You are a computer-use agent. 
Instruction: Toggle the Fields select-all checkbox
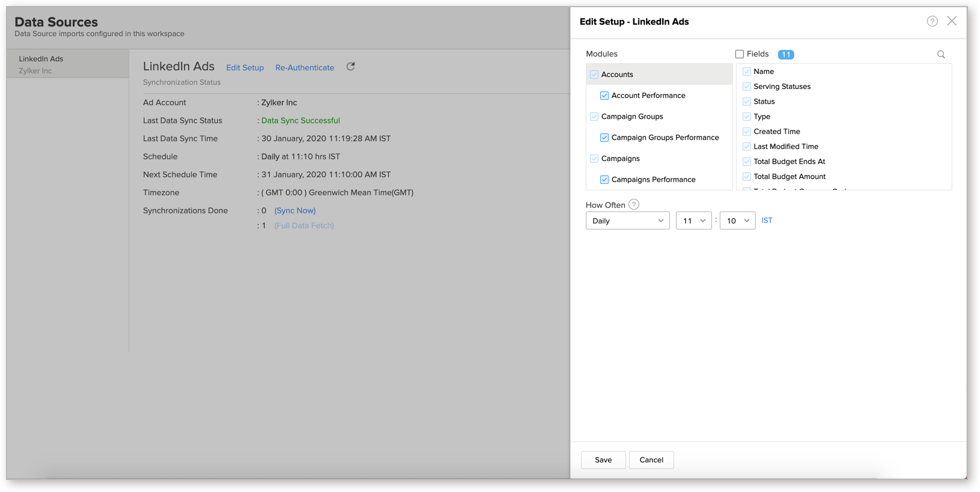[740, 54]
